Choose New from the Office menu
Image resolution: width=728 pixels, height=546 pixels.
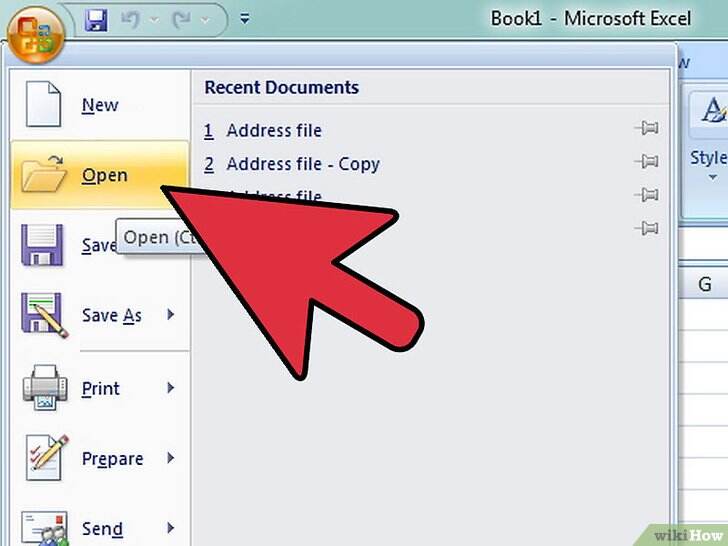click(100, 105)
